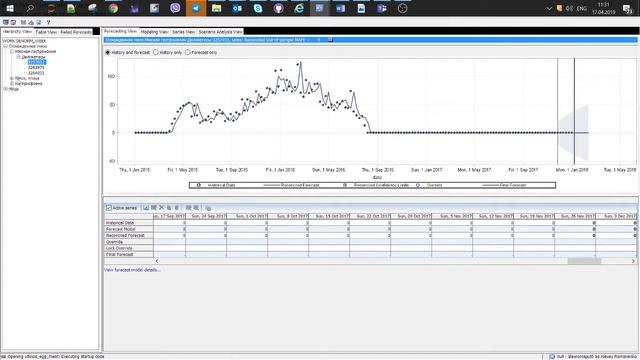Open Google Chrome from the taskbar
The height and width of the screenshot is (360, 640).
tap(113, 8)
